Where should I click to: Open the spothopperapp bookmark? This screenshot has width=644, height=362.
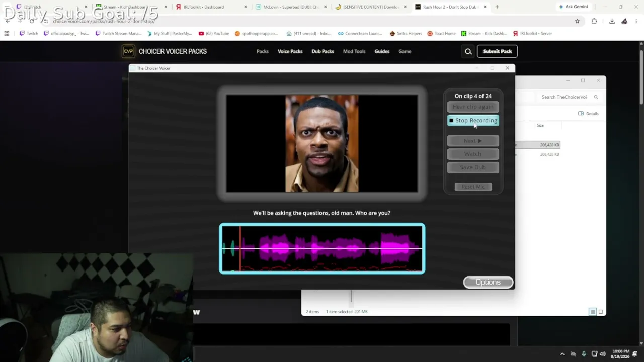(x=256, y=33)
